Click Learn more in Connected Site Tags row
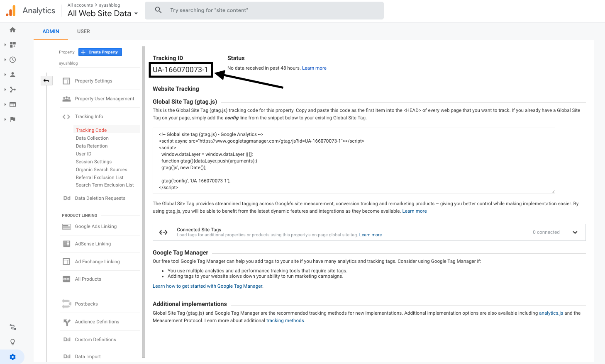The image size is (605, 364). pos(371,235)
